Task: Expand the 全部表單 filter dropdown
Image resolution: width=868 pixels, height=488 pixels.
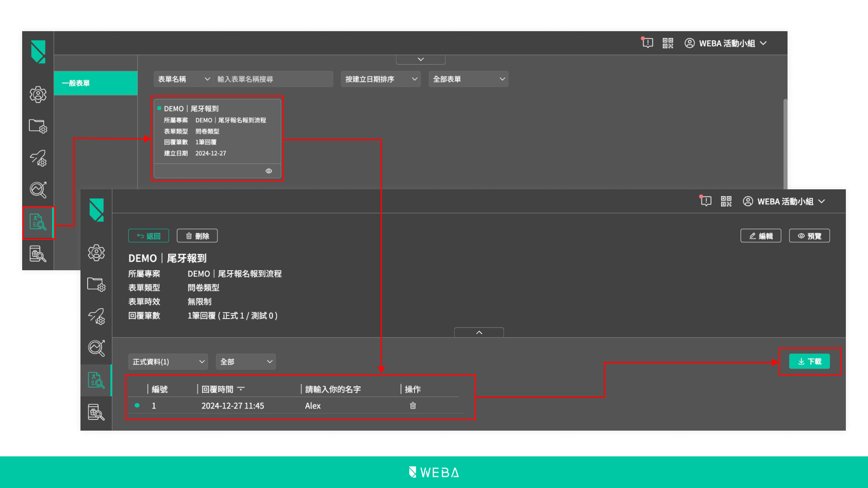Action: pyautogui.click(x=468, y=79)
